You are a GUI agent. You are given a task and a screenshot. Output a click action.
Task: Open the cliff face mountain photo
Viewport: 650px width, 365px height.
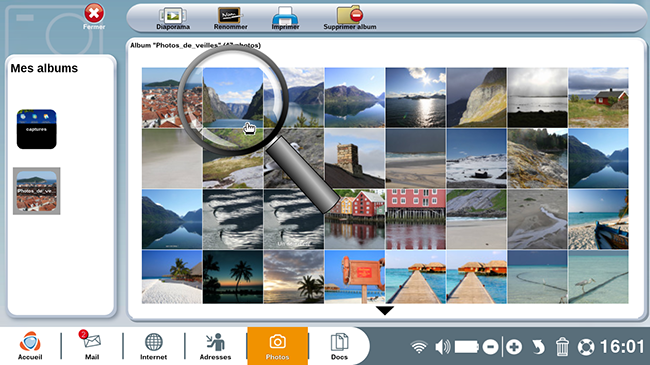(x=477, y=98)
